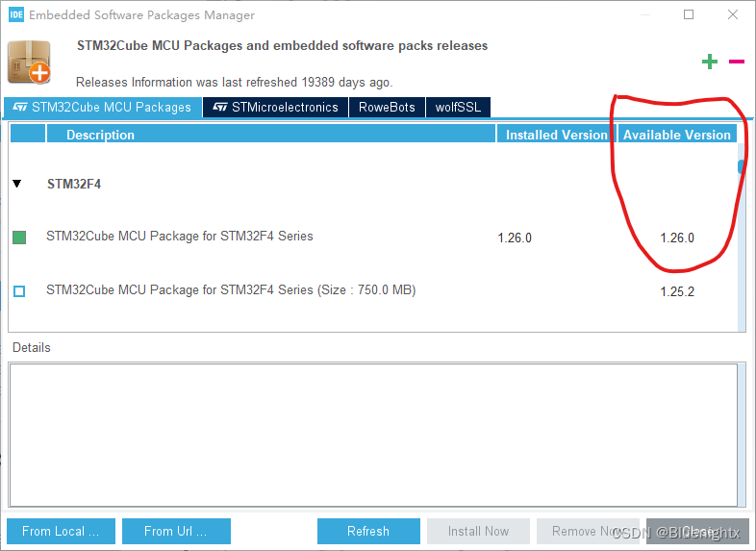This screenshot has height=551, width=756.
Task: Open the RoweBots tab
Action: coord(387,107)
